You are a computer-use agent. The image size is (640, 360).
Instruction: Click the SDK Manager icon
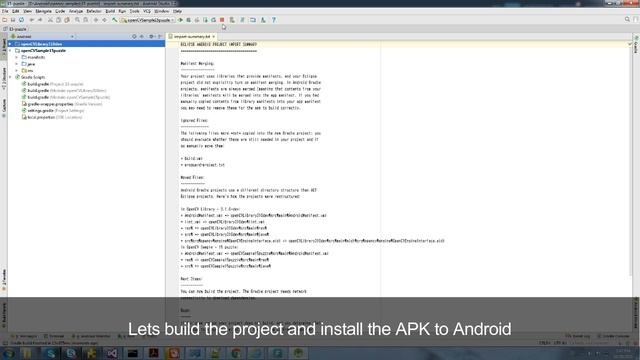[x=253, y=20]
